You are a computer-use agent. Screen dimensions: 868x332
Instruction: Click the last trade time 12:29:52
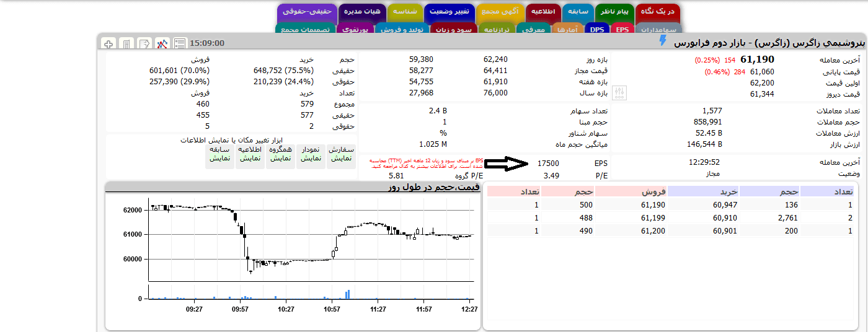pos(704,162)
